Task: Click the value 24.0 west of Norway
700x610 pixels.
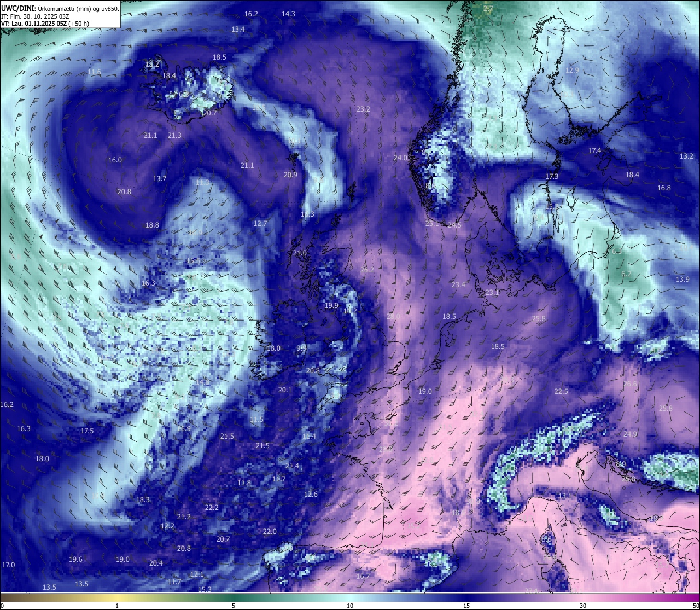Action: pyautogui.click(x=401, y=158)
